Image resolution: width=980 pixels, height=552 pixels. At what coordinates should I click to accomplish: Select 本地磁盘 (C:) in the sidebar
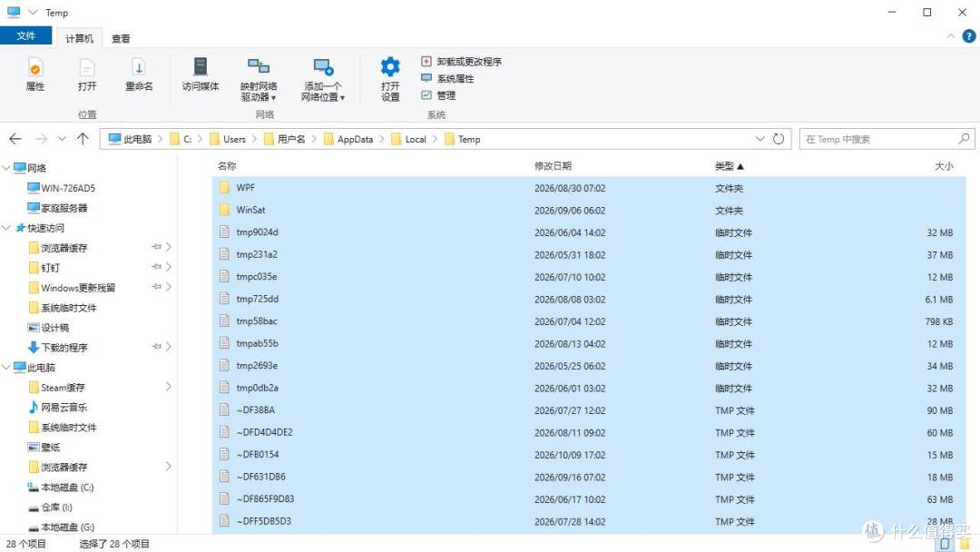pos(61,487)
